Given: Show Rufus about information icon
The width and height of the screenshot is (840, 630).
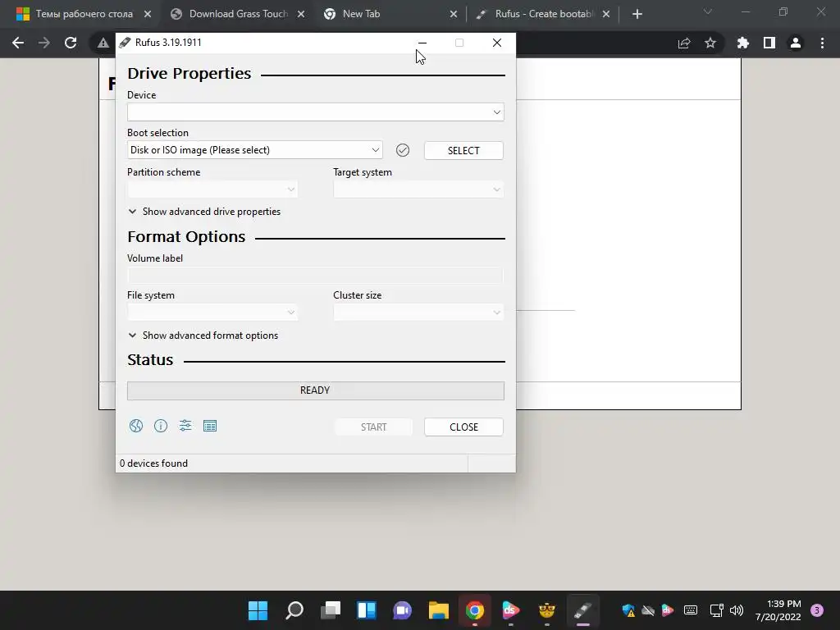Looking at the screenshot, I should pos(161,426).
